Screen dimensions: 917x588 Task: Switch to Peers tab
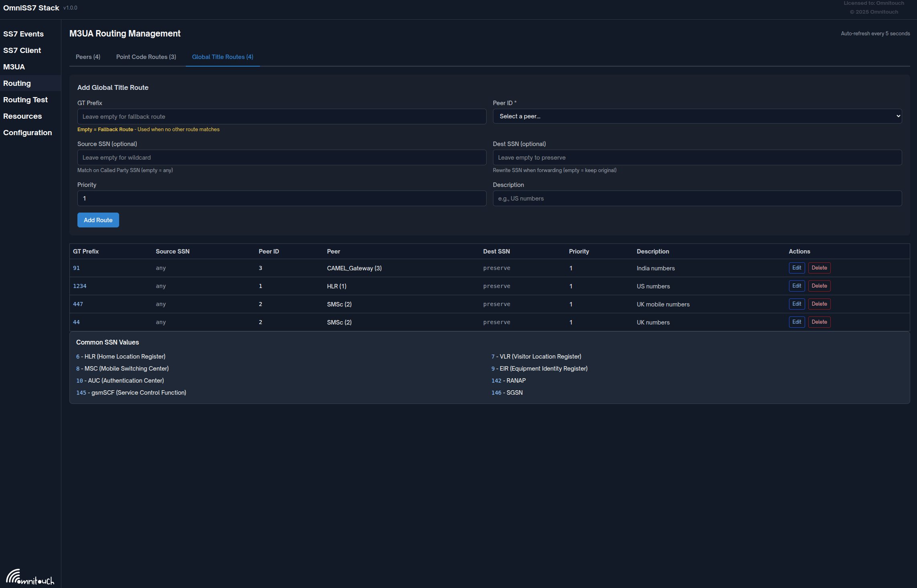(88, 57)
